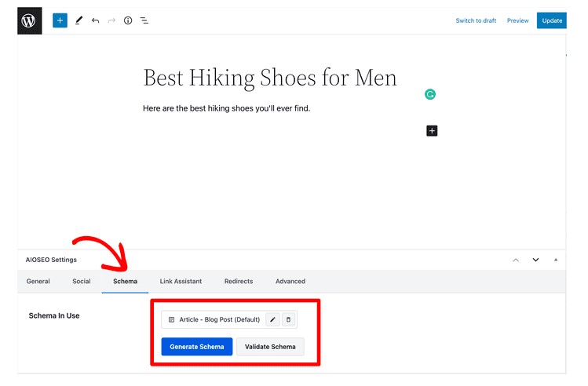Open the Advanced tab
The image size is (588, 386).
pos(290,281)
